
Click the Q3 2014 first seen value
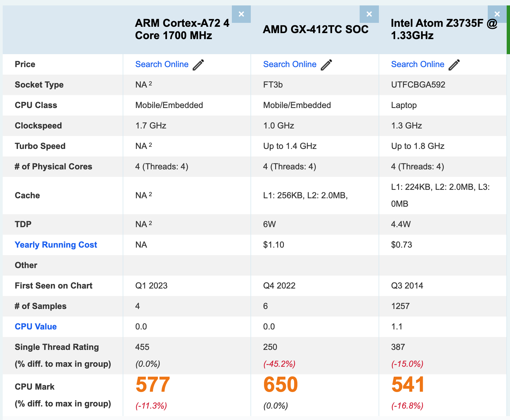pos(407,286)
